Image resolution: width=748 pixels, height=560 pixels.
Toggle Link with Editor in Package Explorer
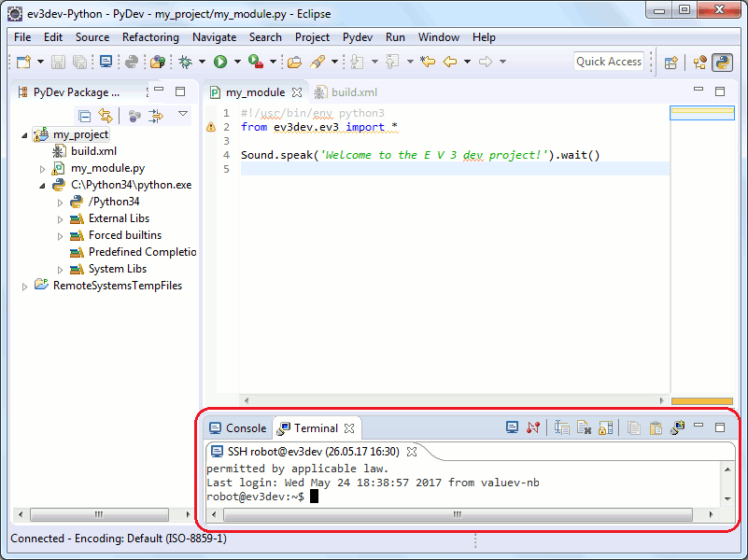[x=105, y=116]
